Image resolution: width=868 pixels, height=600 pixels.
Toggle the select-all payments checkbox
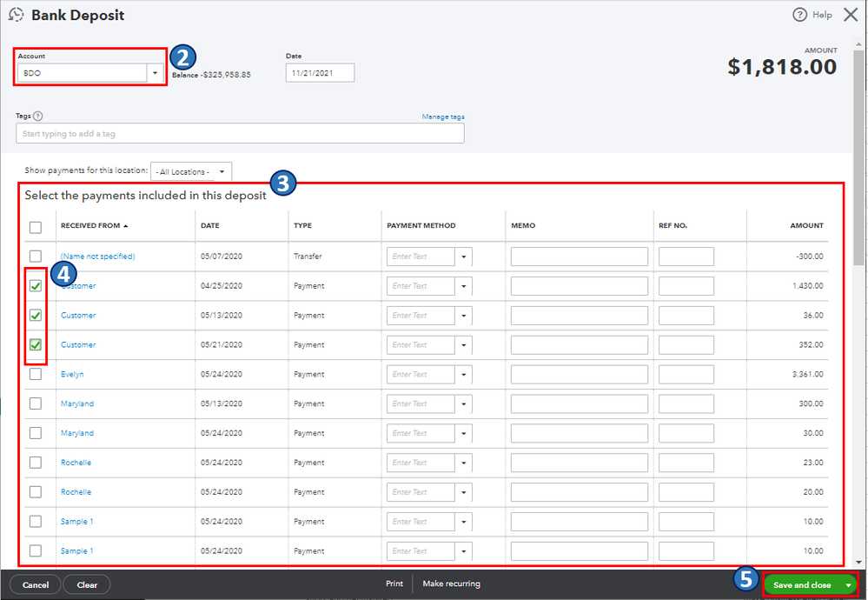click(36, 227)
